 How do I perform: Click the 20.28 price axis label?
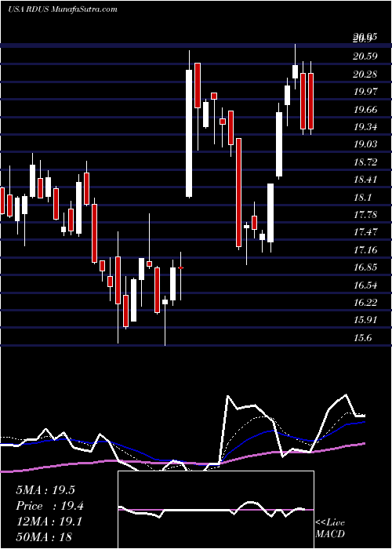(365, 75)
